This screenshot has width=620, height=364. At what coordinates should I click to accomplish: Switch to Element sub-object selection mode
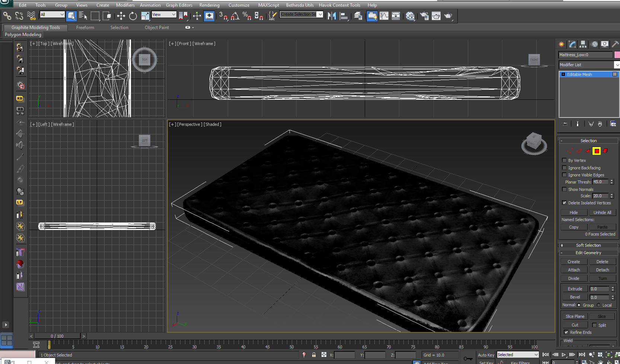[605, 151]
